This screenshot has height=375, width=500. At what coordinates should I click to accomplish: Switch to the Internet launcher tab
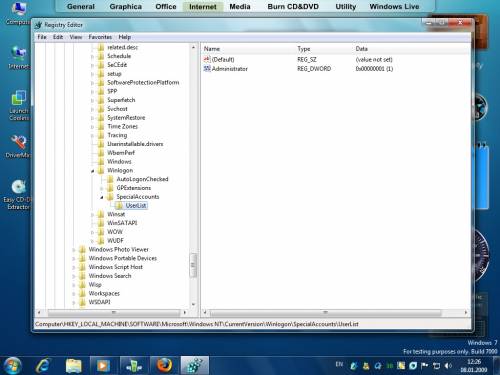point(203,7)
